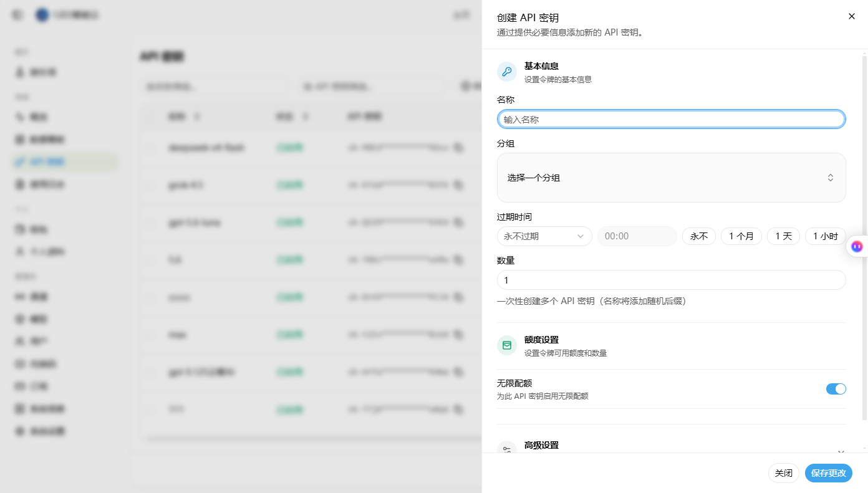Open the 永不过期 expiration dropdown

[544, 236]
